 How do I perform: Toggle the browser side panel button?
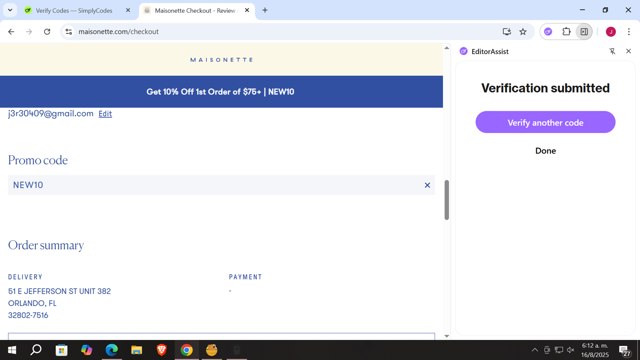point(584,31)
